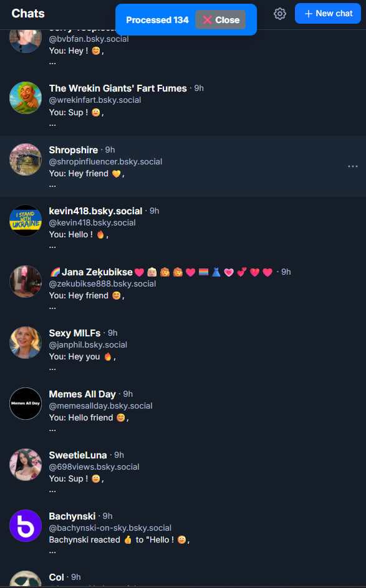This screenshot has height=588, width=366.
Task: Open the Memes All Day conversation
Action: [x=183, y=410]
